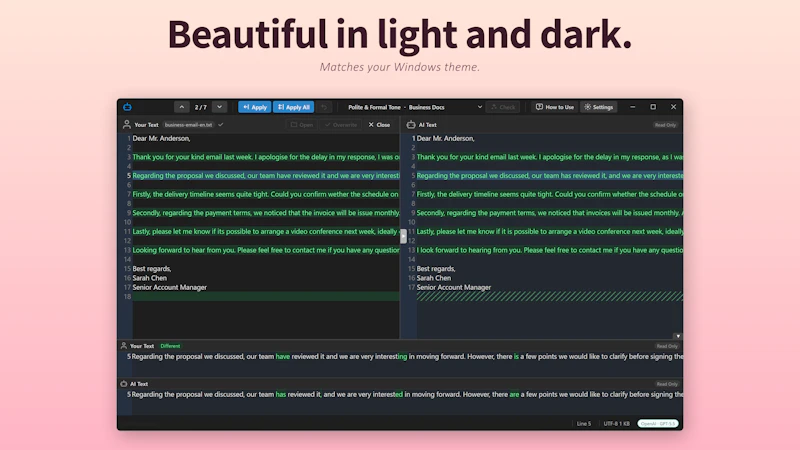
Task: Click line 5 'Regarding the proposal' in AI Text
Action: click(x=549, y=176)
